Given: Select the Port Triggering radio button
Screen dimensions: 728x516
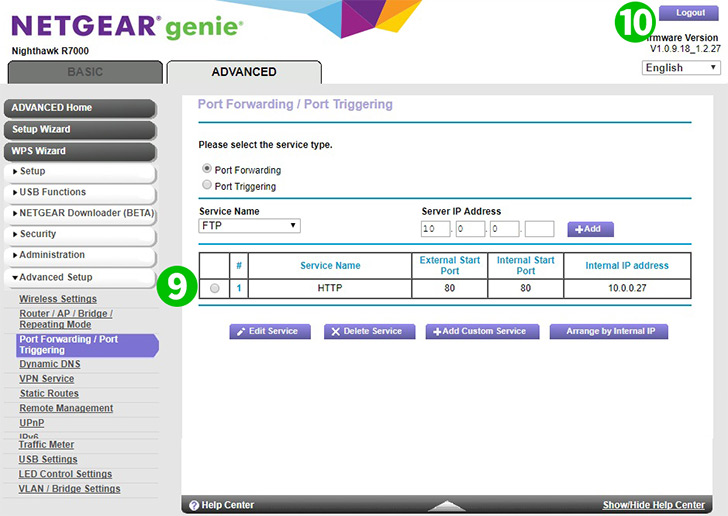Looking at the screenshot, I should (207, 185).
